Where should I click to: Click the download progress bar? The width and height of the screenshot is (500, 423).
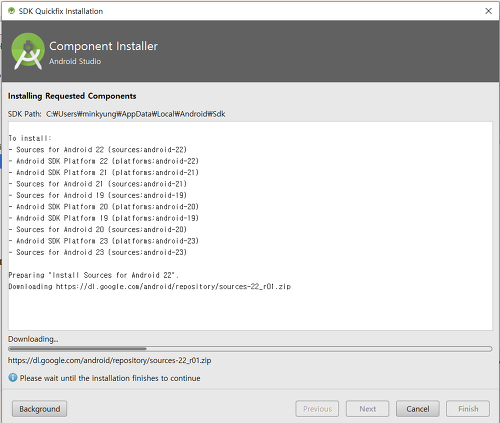tap(250, 349)
